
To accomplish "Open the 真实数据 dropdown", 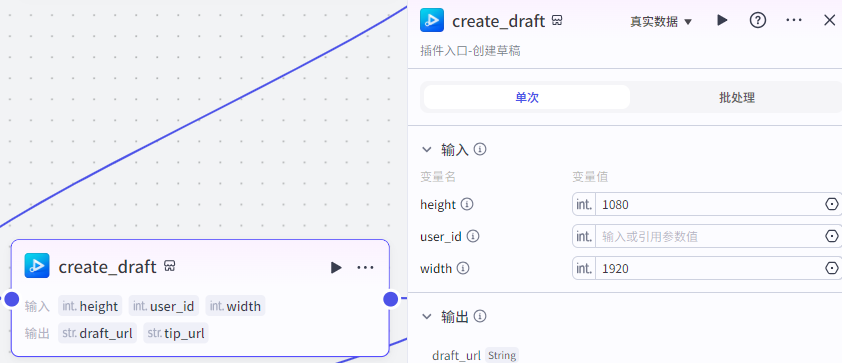I will [x=661, y=21].
